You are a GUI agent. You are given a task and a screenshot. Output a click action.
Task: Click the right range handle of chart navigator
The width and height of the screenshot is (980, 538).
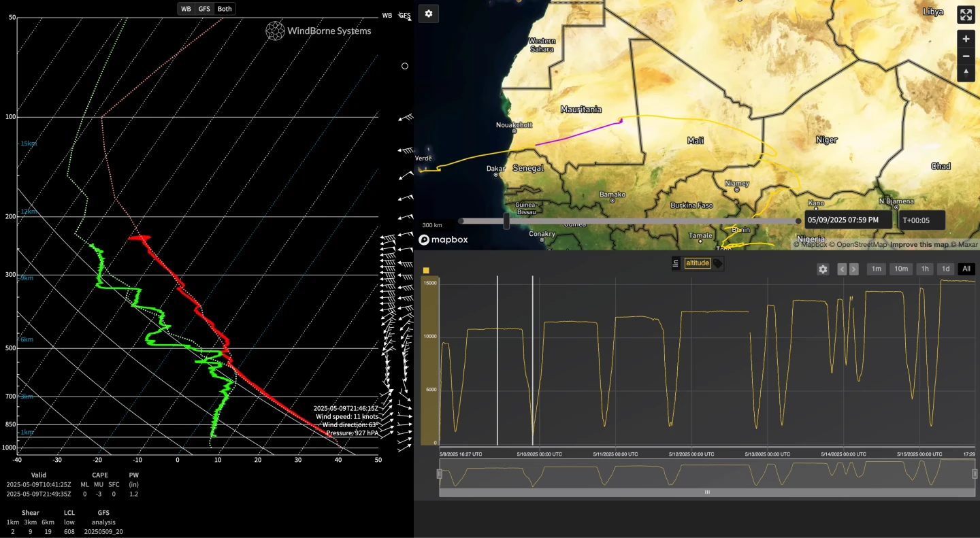pyautogui.click(x=975, y=474)
